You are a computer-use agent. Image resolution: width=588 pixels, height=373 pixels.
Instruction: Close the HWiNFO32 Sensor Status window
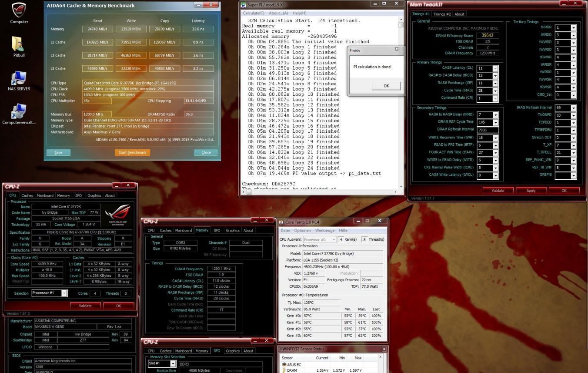pos(384,349)
